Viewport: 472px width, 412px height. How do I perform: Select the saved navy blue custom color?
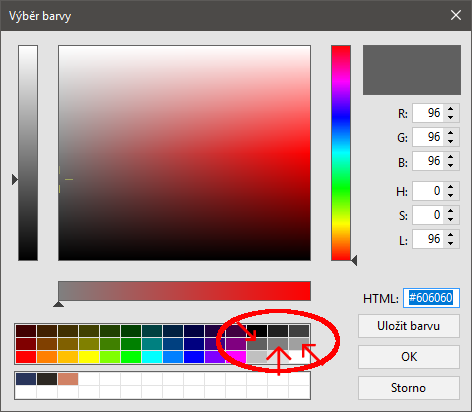point(26,379)
